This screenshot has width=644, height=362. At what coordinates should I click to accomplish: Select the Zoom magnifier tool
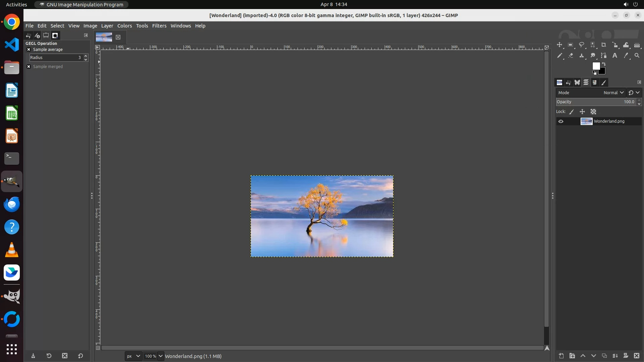[637, 56]
